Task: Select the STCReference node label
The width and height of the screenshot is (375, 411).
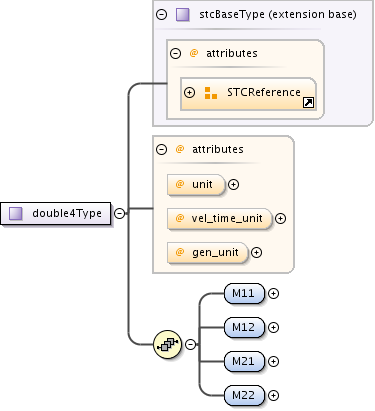Action: click(x=264, y=92)
